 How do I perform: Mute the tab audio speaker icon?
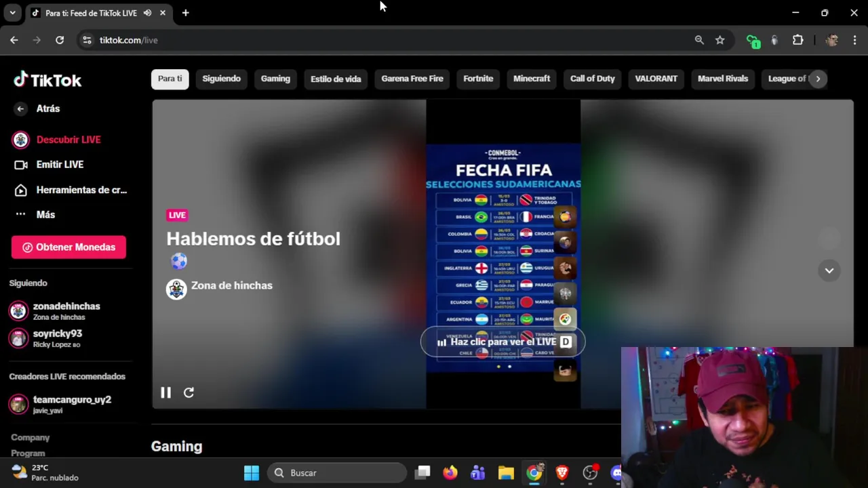(147, 13)
